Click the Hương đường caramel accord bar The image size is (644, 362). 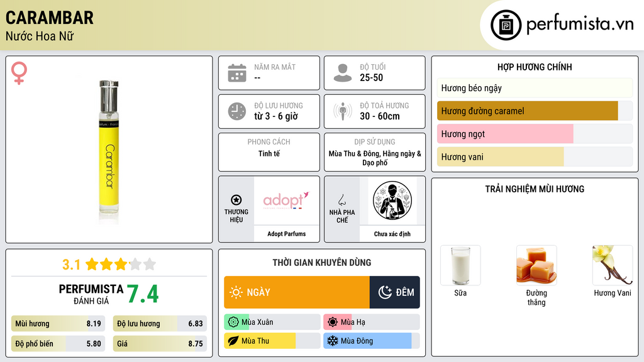(x=535, y=111)
